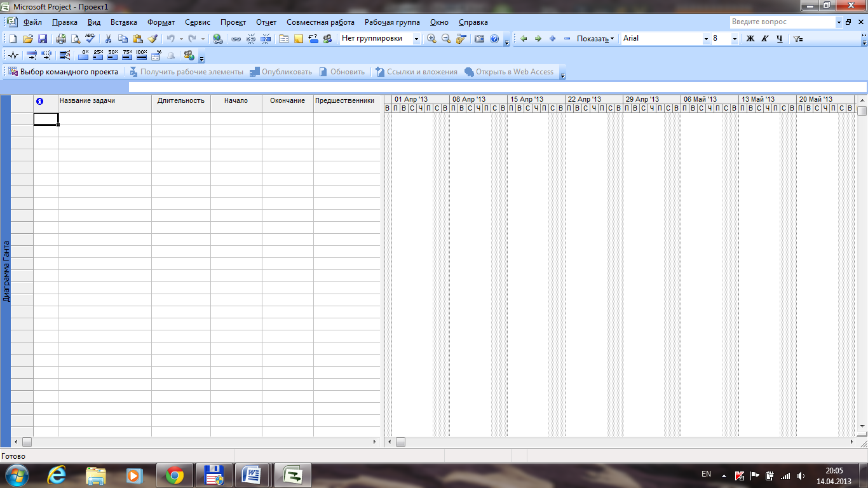The height and width of the screenshot is (488, 868).
Task: Run the ABC spell check
Action: pos(90,39)
